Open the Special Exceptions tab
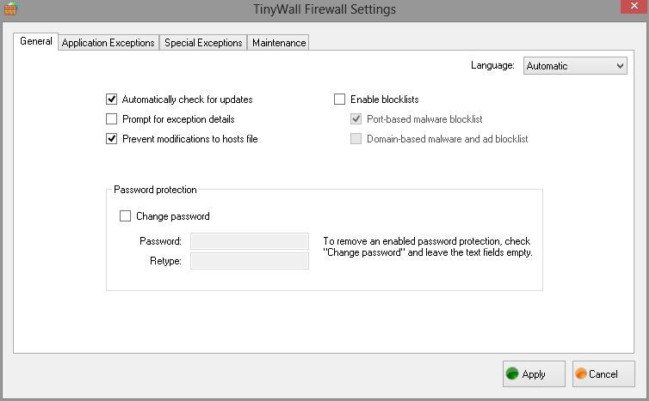 pyautogui.click(x=203, y=43)
